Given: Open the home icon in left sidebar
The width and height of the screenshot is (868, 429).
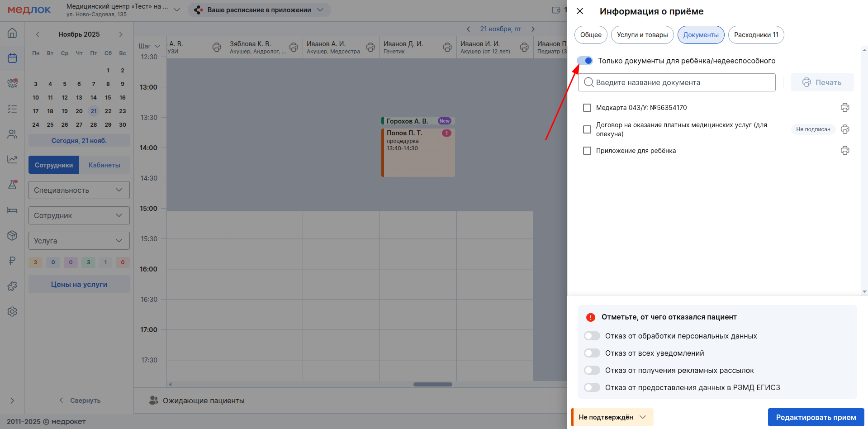Looking at the screenshot, I should coord(12,33).
